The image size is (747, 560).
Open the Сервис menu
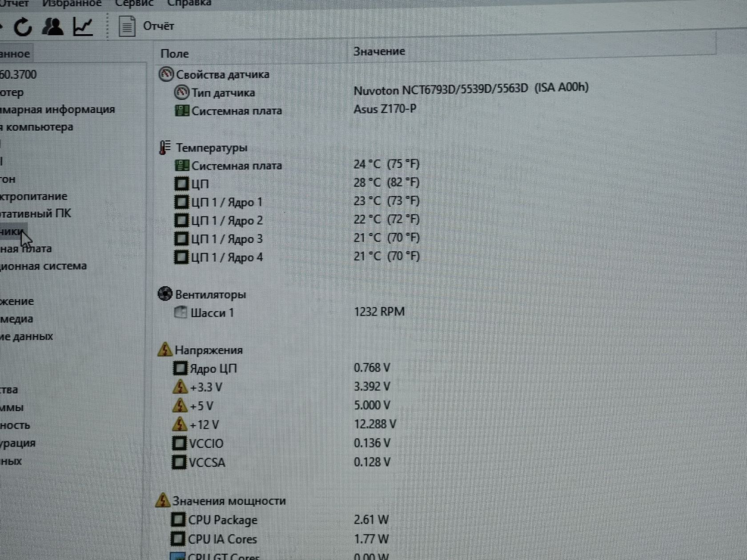134,3
